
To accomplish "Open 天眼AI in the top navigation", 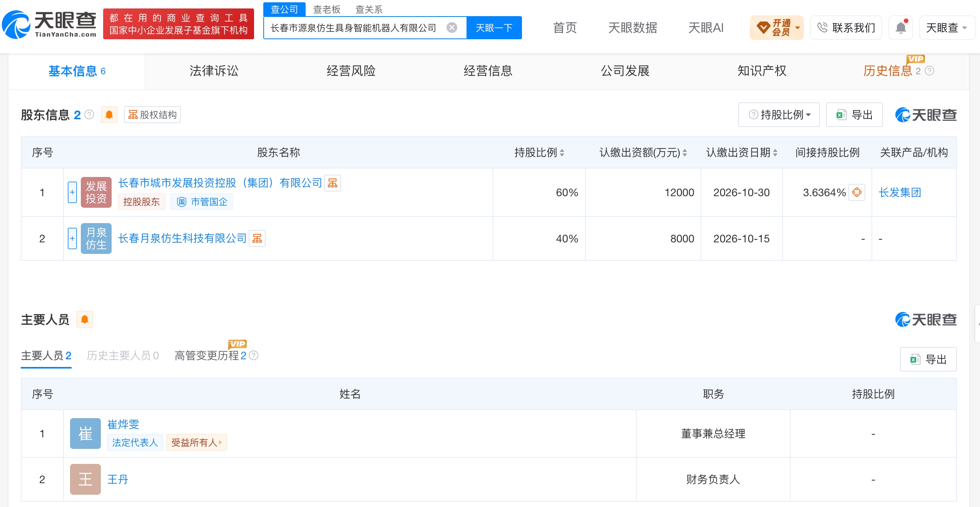I will (706, 28).
